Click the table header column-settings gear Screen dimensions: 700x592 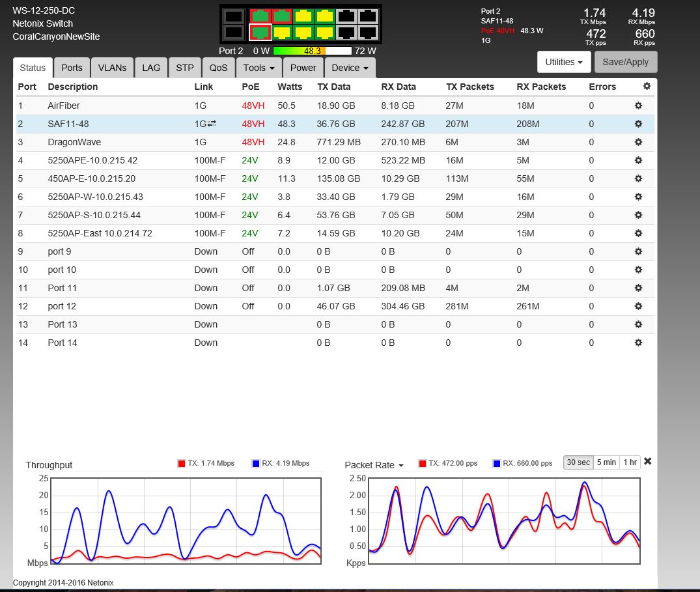point(646,86)
